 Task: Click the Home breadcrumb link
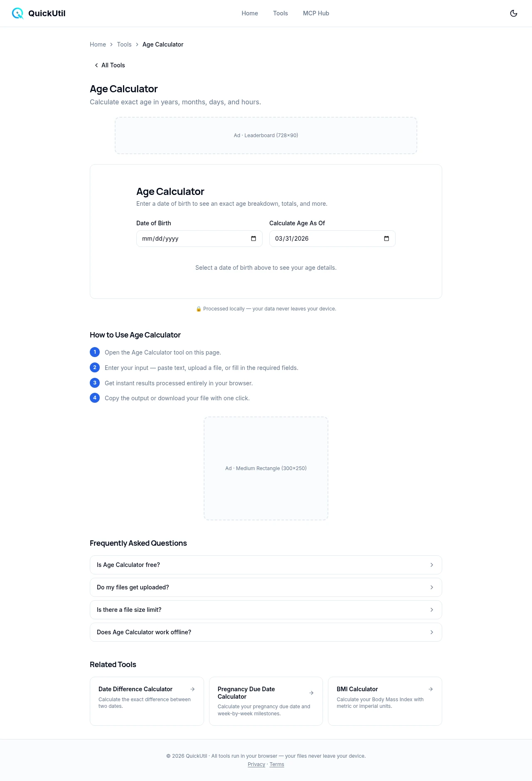98,44
